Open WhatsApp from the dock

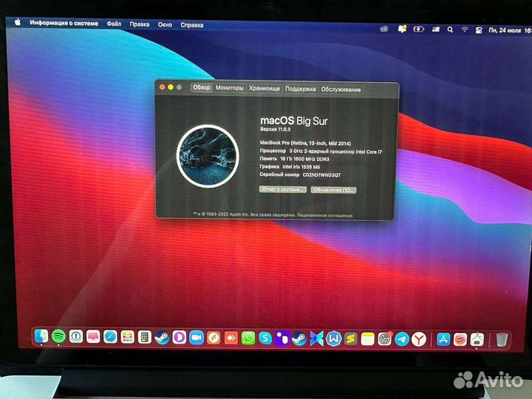point(248,338)
